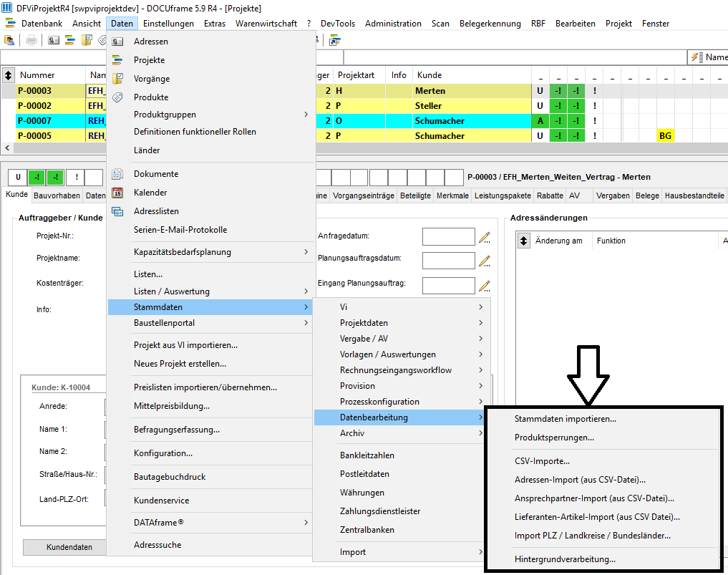Screen dimensions: 728x575
Task: Click the Kalender menu icon
Action: [118, 193]
